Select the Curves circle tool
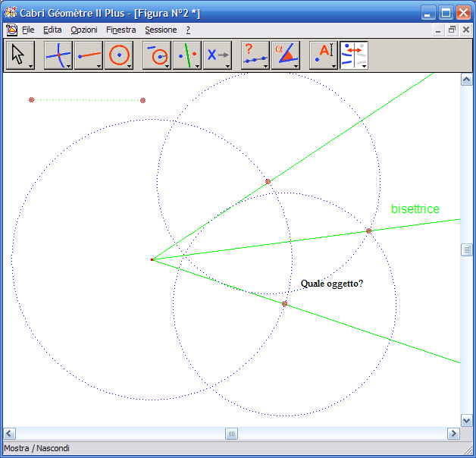The width and height of the screenshot is (476, 458). (119, 55)
